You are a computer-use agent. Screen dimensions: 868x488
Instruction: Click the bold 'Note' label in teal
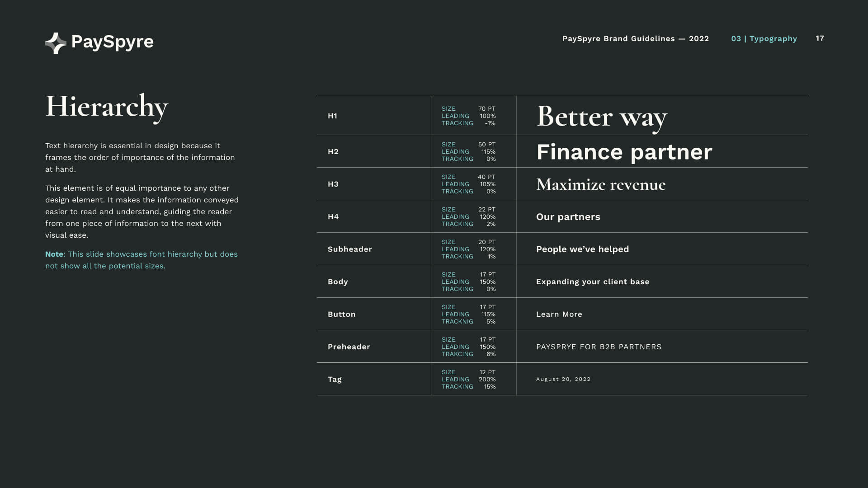tap(54, 254)
